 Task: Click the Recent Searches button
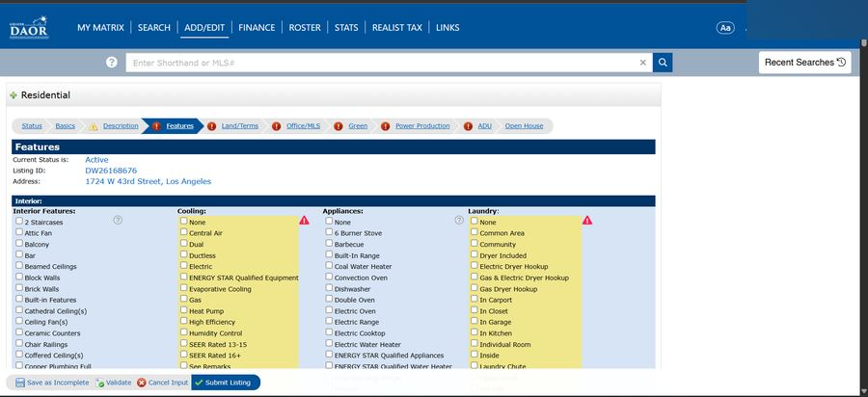point(805,63)
